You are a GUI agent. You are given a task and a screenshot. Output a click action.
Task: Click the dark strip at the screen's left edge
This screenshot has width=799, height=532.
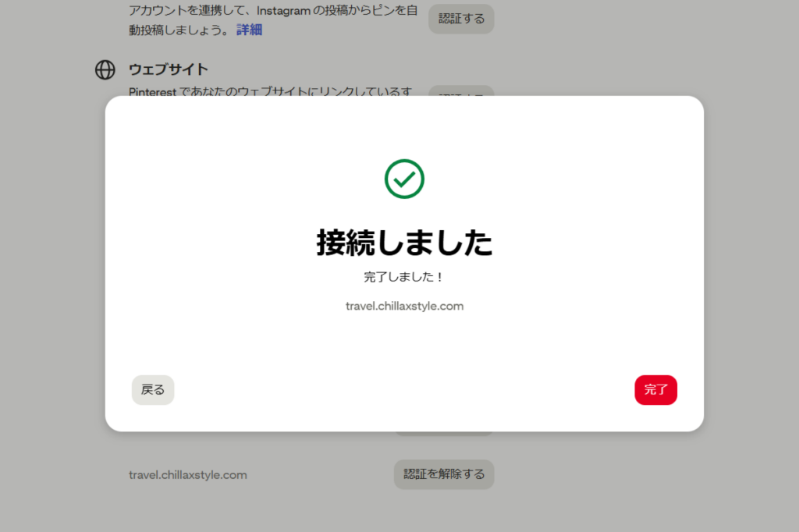(5, 265)
